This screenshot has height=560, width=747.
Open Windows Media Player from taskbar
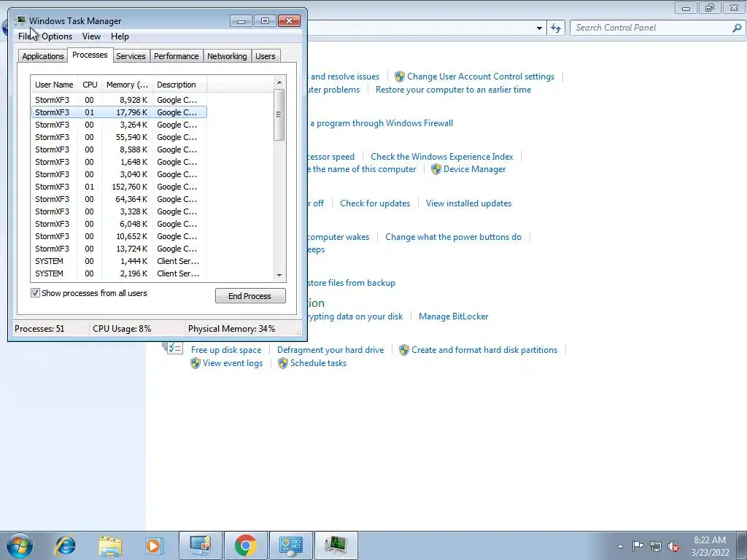click(x=154, y=545)
